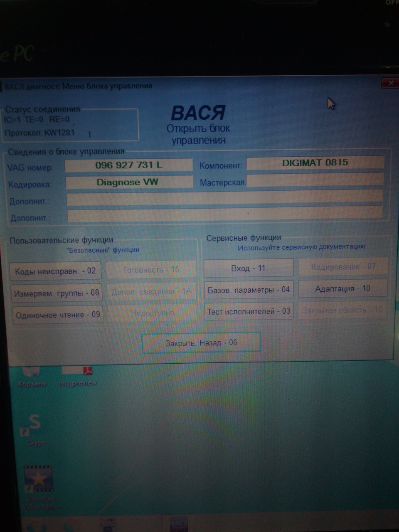Open Измеряем. группы - 08 measuring blocks
Image resolution: width=399 pixels, height=532 pixels.
coord(57,293)
